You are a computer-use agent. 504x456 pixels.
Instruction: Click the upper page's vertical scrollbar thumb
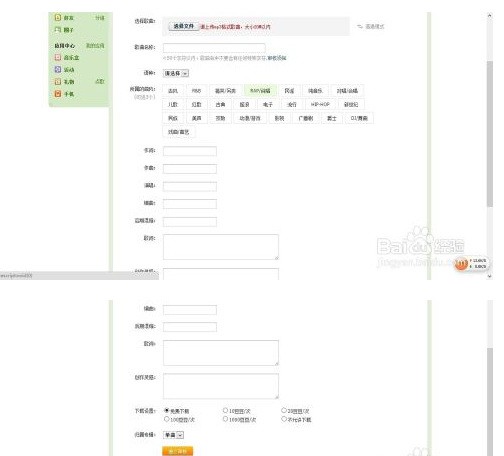click(x=490, y=134)
